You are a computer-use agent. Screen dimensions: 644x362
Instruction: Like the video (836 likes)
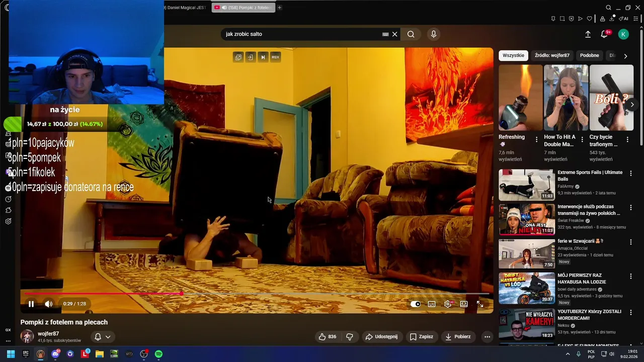click(x=327, y=337)
